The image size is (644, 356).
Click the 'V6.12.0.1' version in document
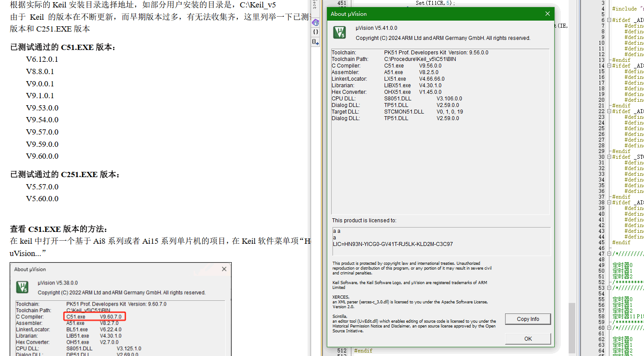pos(42,59)
